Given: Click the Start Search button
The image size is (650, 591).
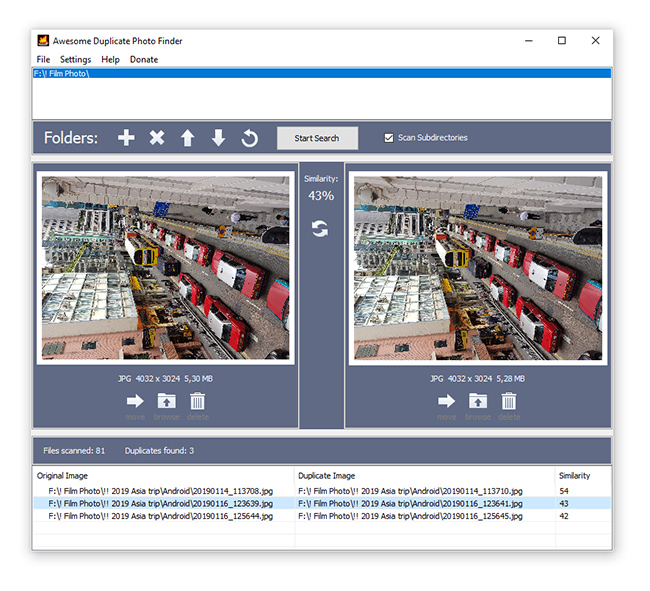Looking at the screenshot, I should (317, 138).
